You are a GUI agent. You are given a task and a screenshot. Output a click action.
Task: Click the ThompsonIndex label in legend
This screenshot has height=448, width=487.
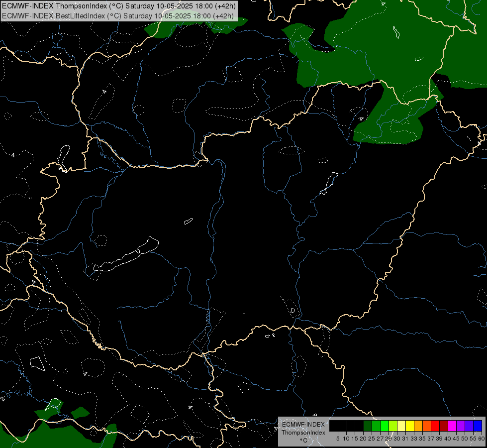tap(303, 433)
